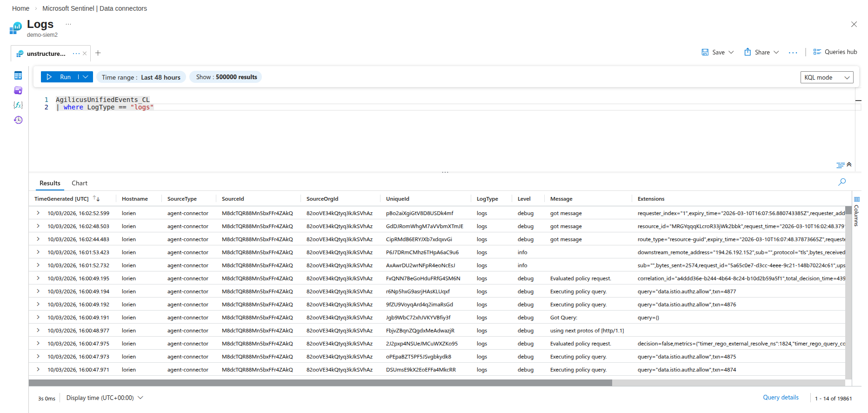Select the Results tab
This screenshot has height=413, width=868.
50,183
